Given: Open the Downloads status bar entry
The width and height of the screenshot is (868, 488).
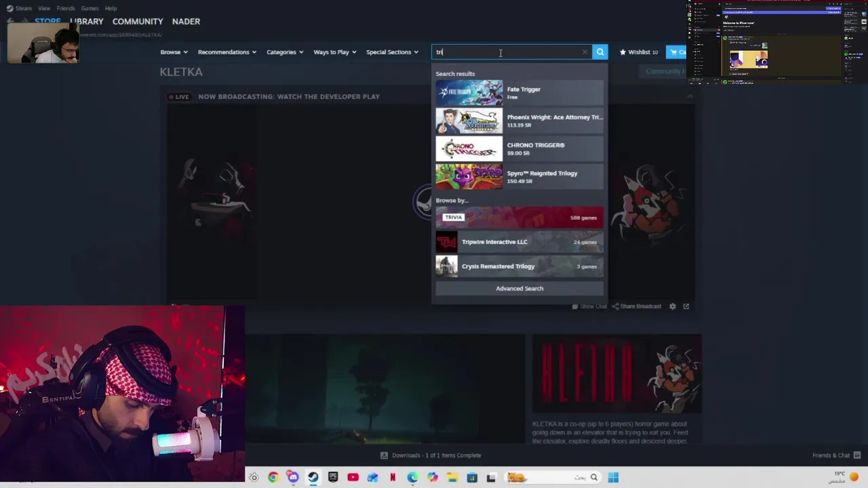Looking at the screenshot, I should [x=431, y=455].
